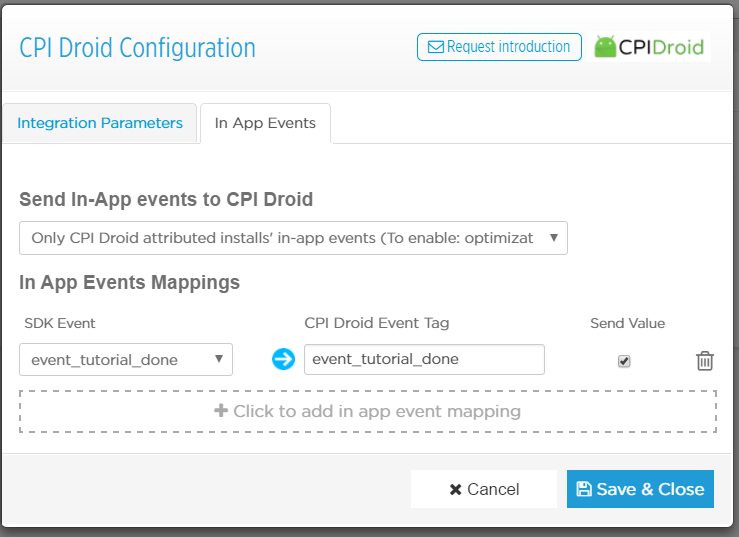The width and height of the screenshot is (739, 537).
Task: Toggle the Send Value checkbox
Action: 625,361
